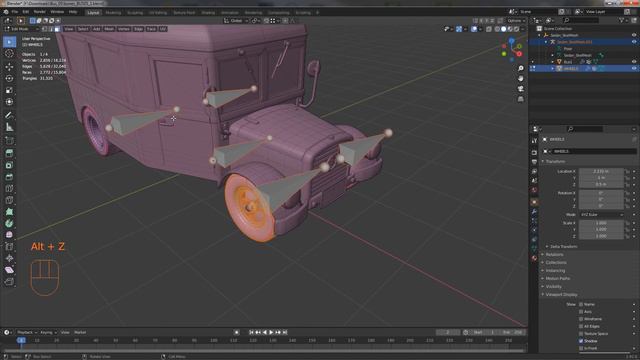
Task: Select the Poly Build tool
Action: point(9,212)
